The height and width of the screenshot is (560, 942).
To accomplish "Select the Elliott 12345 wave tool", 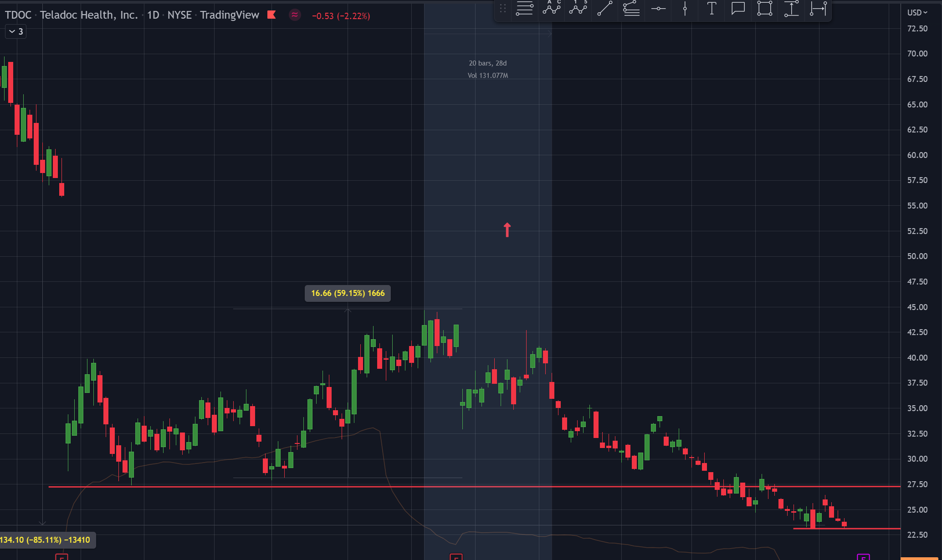I will coord(578,8).
